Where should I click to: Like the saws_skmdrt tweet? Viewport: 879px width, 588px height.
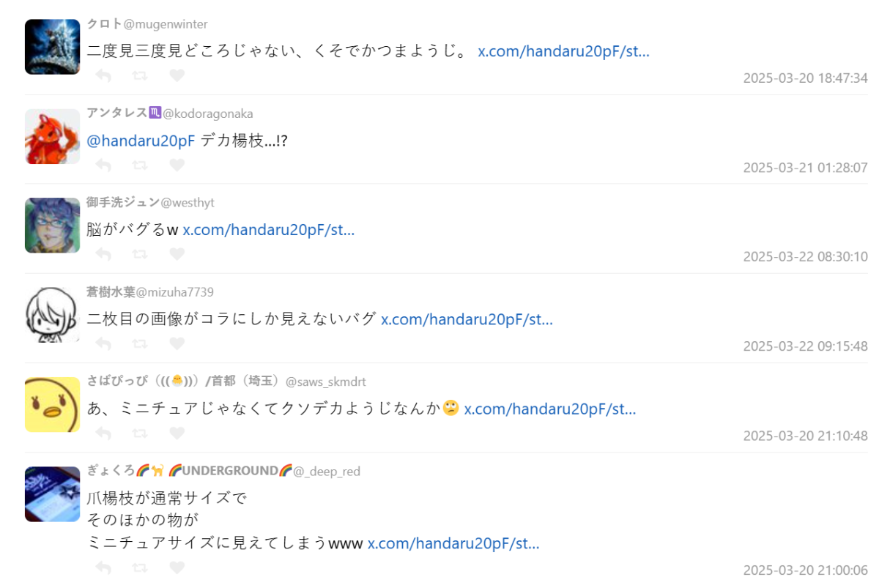pyautogui.click(x=177, y=433)
